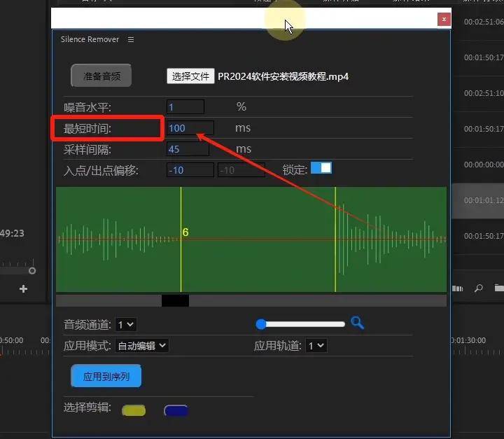Viewport: 504px width, 439px height.
Task: Click the 选择文件 button
Action: (190, 76)
